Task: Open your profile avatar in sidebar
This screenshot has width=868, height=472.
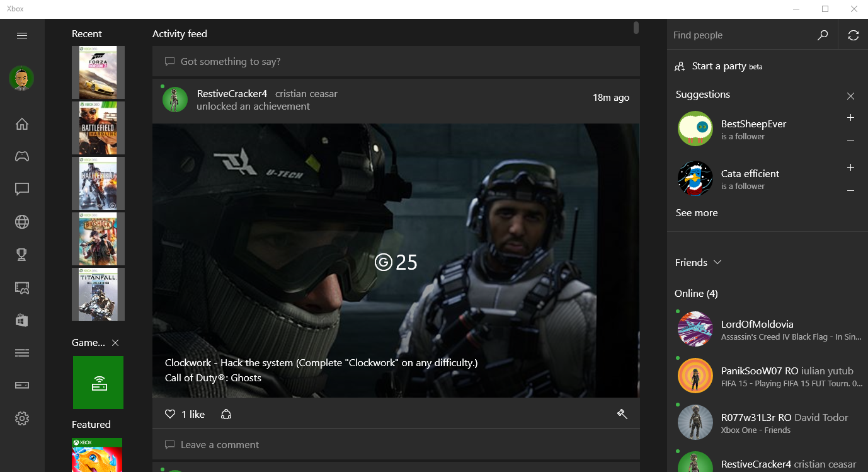Action: coord(22,78)
